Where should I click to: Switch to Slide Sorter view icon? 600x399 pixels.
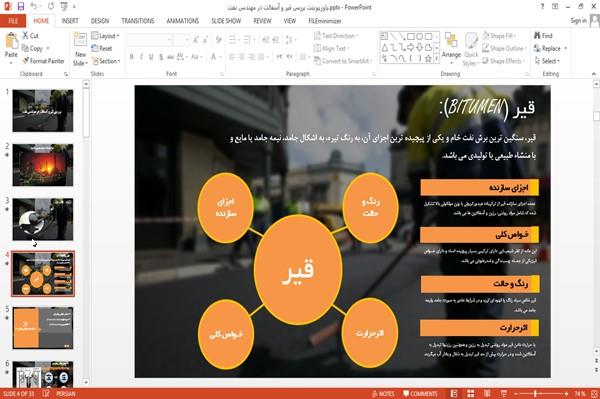tap(471, 394)
